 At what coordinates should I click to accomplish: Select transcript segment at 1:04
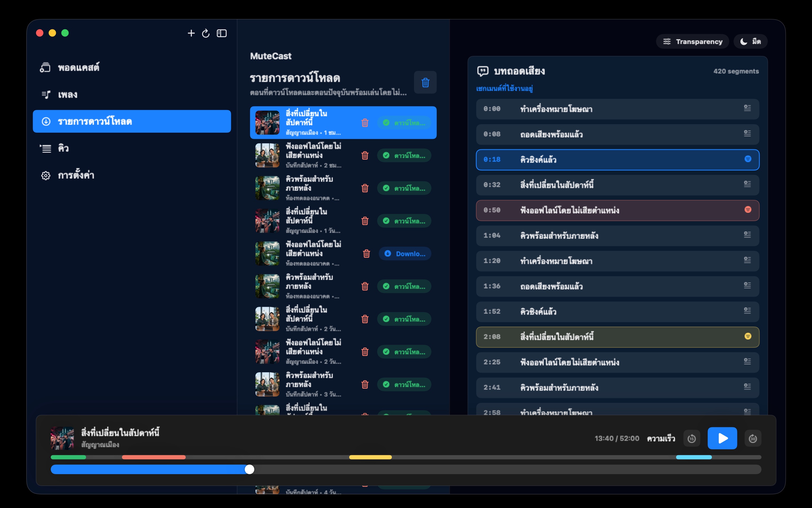(x=617, y=236)
